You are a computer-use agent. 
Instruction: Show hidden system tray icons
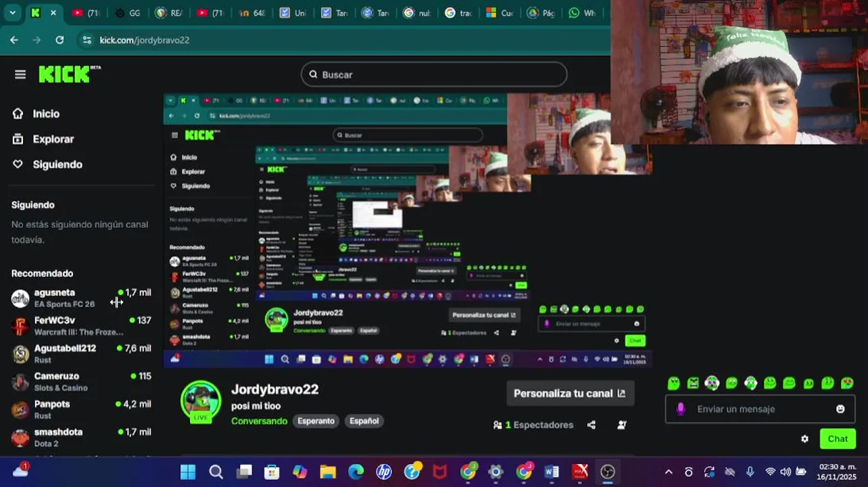(x=669, y=472)
